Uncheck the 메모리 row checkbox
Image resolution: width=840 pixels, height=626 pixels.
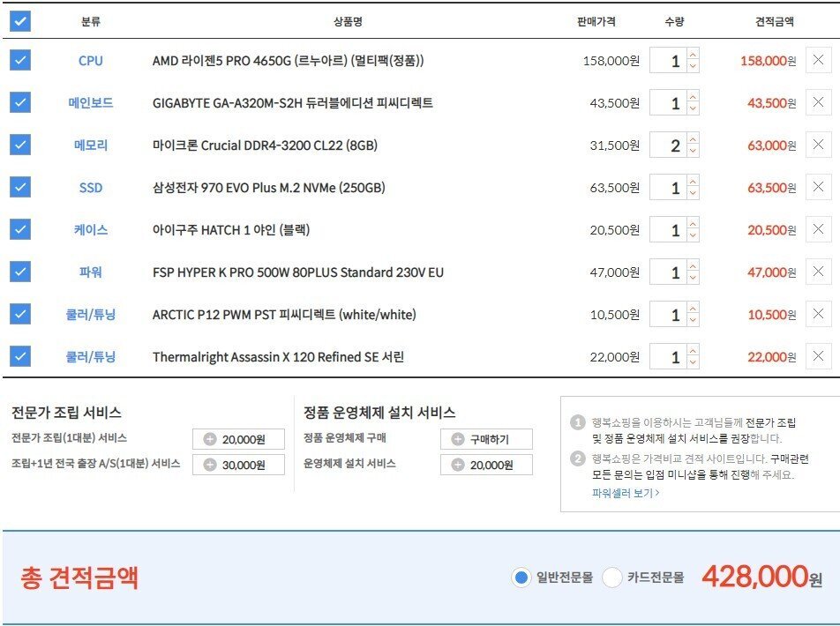(19, 145)
